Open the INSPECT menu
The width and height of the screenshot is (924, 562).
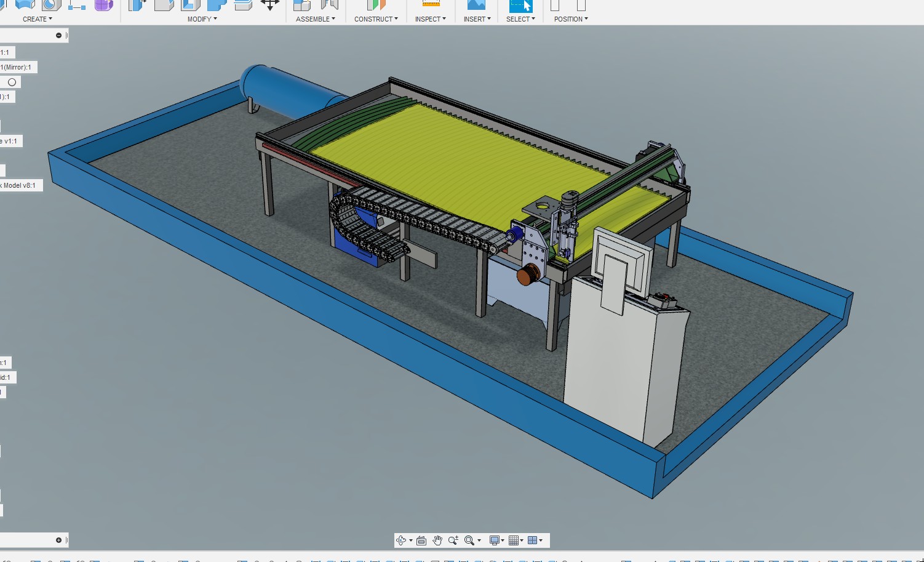(x=430, y=19)
